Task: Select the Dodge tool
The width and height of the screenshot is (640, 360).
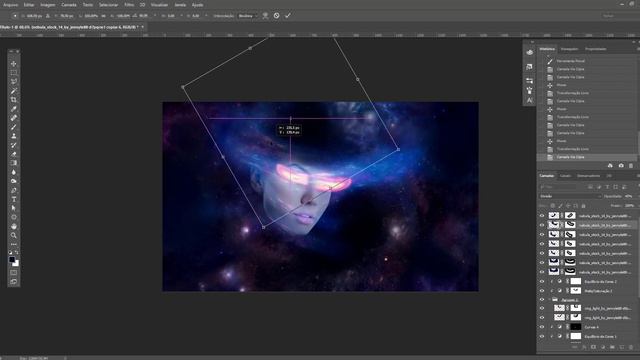Action: pos(13,181)
